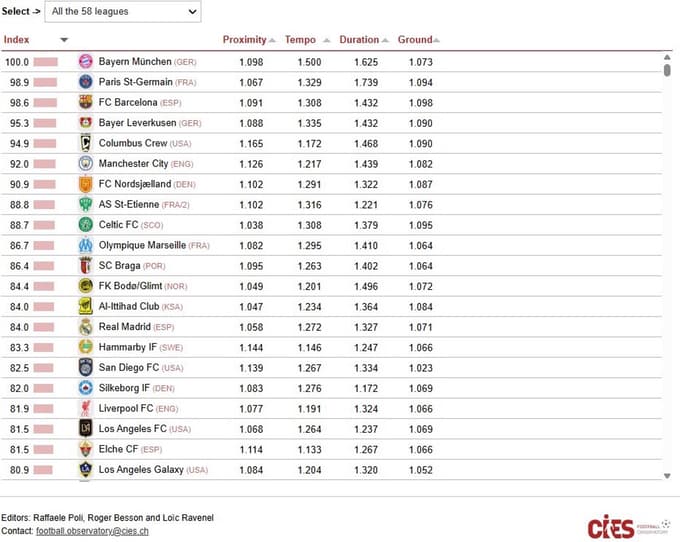Click the Index column sort arrow
Image resolution: width=680 pixels, height=542 pixels.
coord(64,40)
